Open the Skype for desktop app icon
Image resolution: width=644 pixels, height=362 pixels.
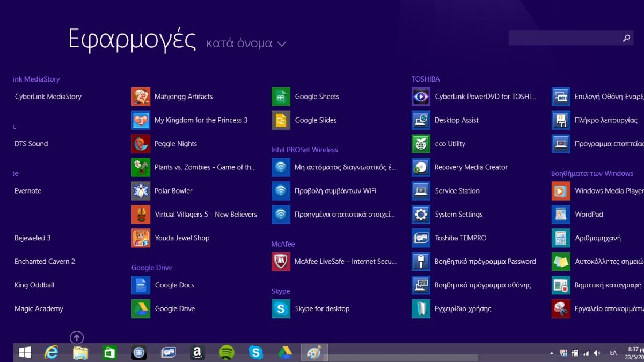[x=281, y=309]
